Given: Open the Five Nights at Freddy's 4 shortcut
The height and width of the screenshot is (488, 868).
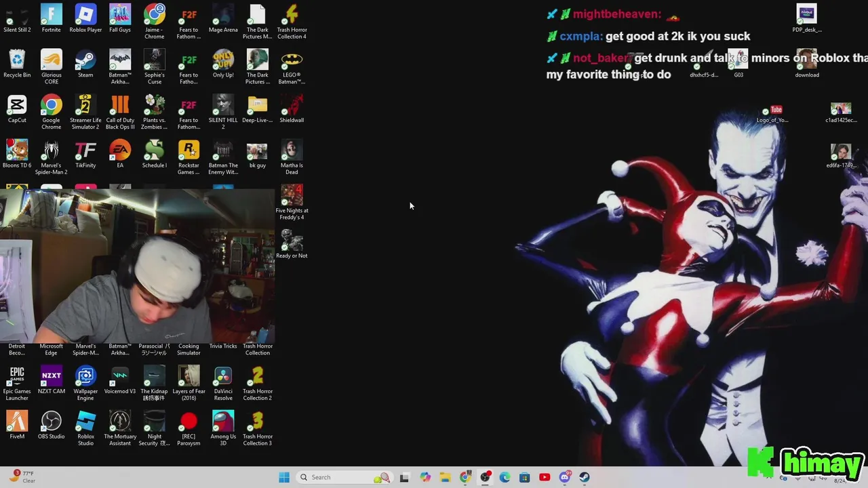Looking at the screenshot, I should [292, 203].
